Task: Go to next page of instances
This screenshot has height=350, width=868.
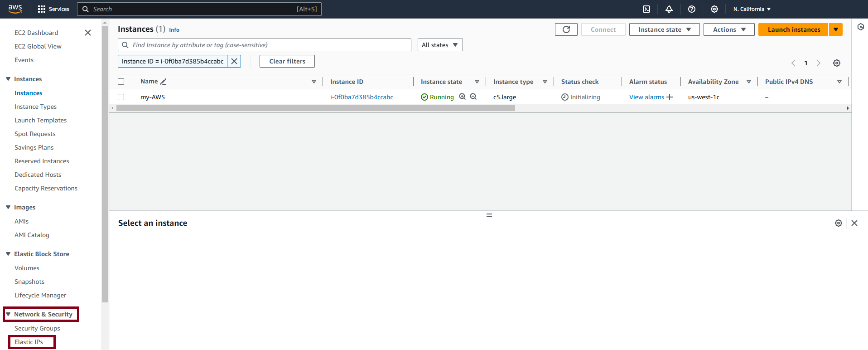Action: click(x=818, y=63)
